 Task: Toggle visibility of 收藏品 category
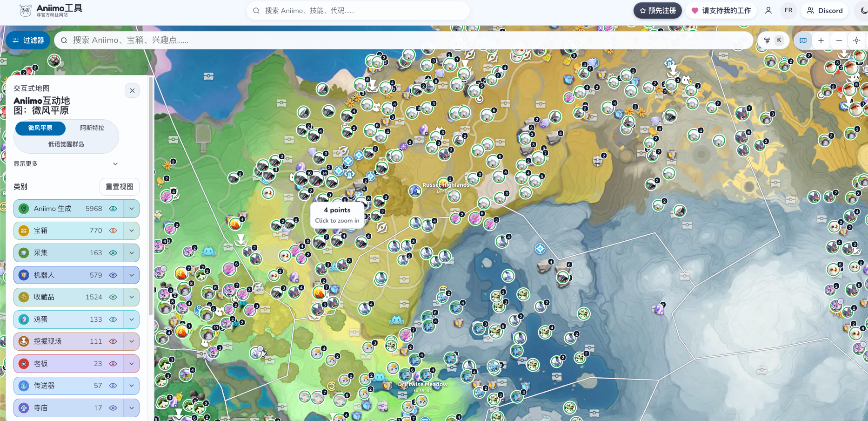[x=113, y=297]
